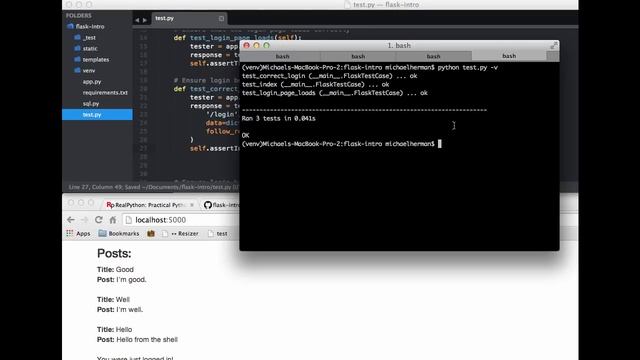Expand the venv folder in sidebar

point(89,71)
